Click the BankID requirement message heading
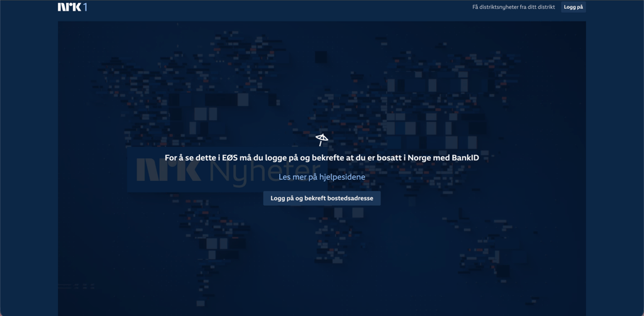The image size is (644, 316). [322, 158]
